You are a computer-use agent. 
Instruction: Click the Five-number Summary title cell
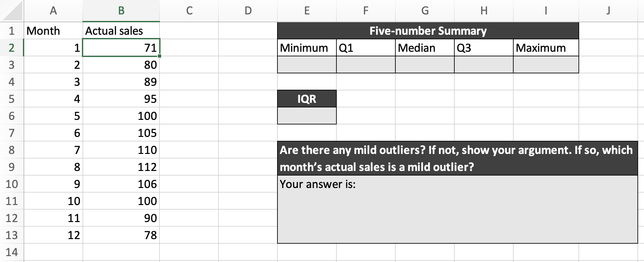(x=428, y=31)
